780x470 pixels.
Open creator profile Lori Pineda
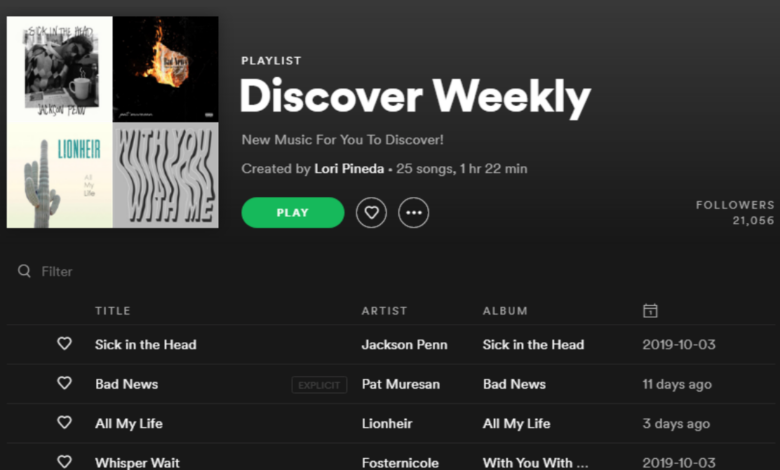(349, 169)
